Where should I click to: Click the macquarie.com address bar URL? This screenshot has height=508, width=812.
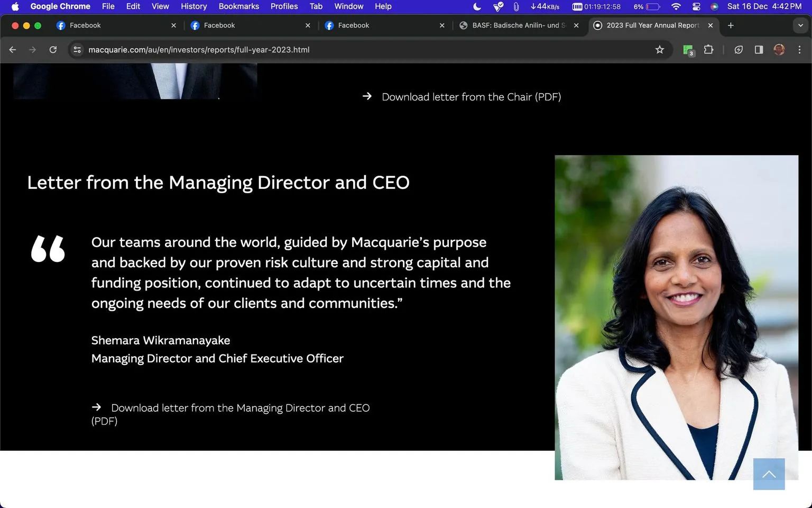click(199, 49)
